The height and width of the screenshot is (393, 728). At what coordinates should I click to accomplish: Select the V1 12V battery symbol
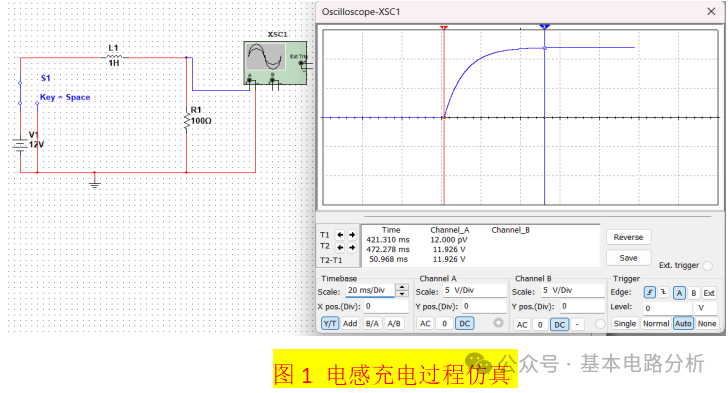coord(20,145)
